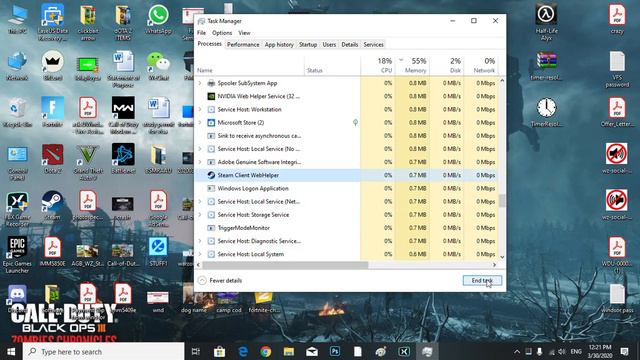Screen dimensions: 640x360
Task: Expand the Spooler SubSystem App process
Action: click(x=200, y=83)
